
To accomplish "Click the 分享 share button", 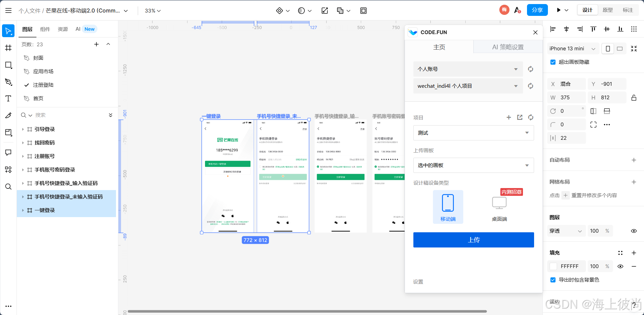I will tap(537, 10).
